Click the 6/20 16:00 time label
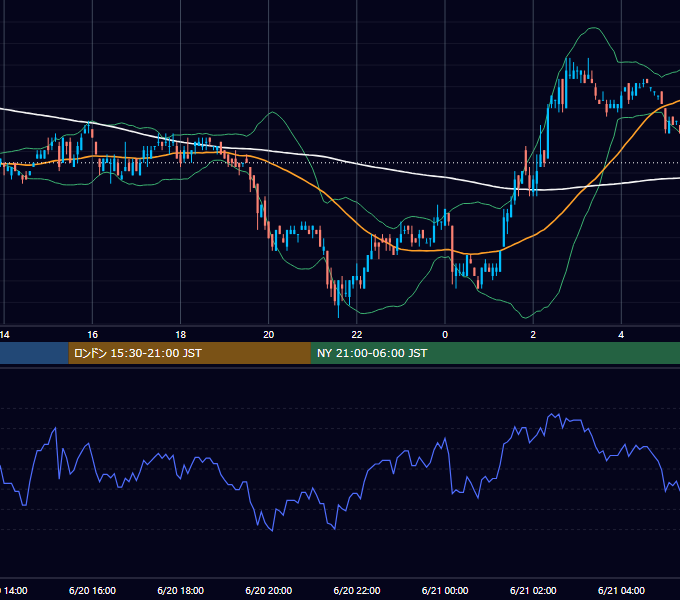This screenshot has width=680, height=600. point(92,590)
